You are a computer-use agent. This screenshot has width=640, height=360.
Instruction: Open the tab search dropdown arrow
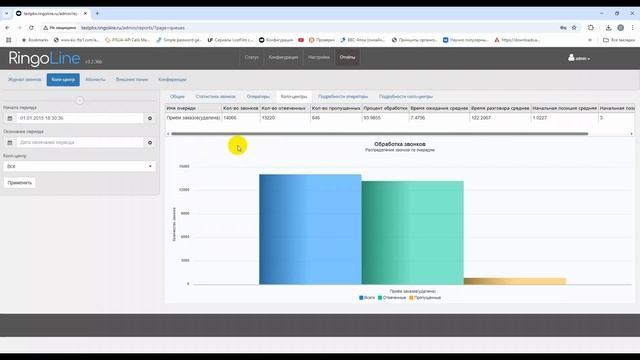click(x=7, y=13)
